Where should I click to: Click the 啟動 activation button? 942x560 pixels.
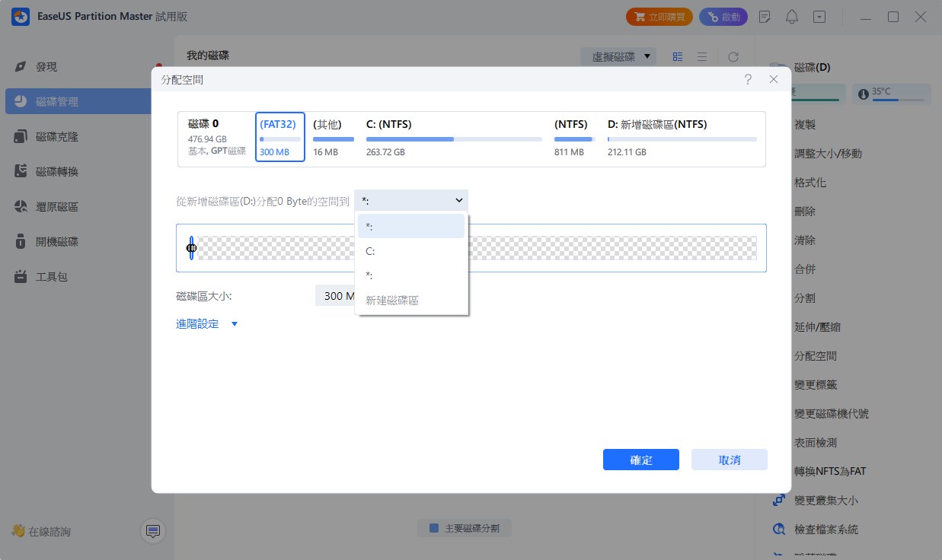pyautogui.click(x=723, y=17)
